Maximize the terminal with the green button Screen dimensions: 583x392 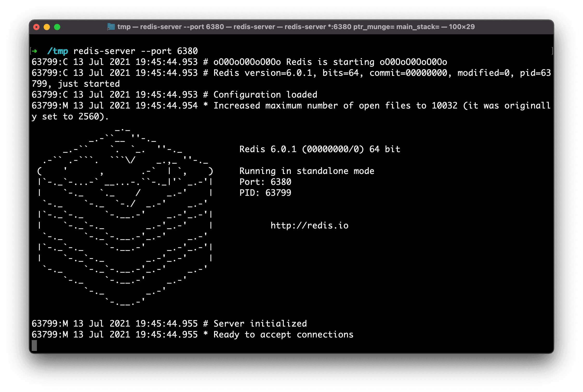[57, 27]
